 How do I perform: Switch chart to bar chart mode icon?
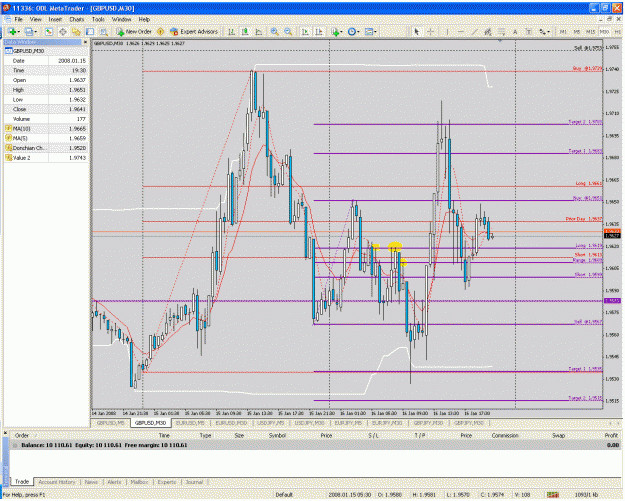click(231, 31)
